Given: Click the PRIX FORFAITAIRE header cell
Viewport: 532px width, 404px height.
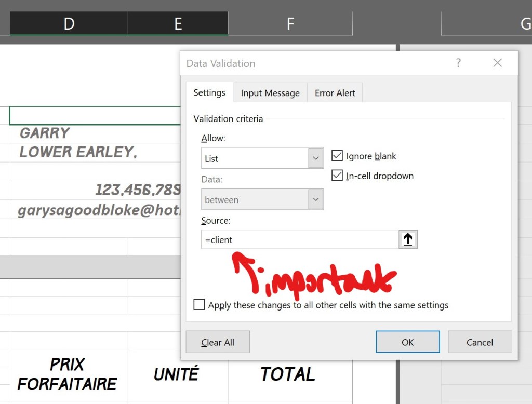Looking at the screenshot, I should click(68, 374).
